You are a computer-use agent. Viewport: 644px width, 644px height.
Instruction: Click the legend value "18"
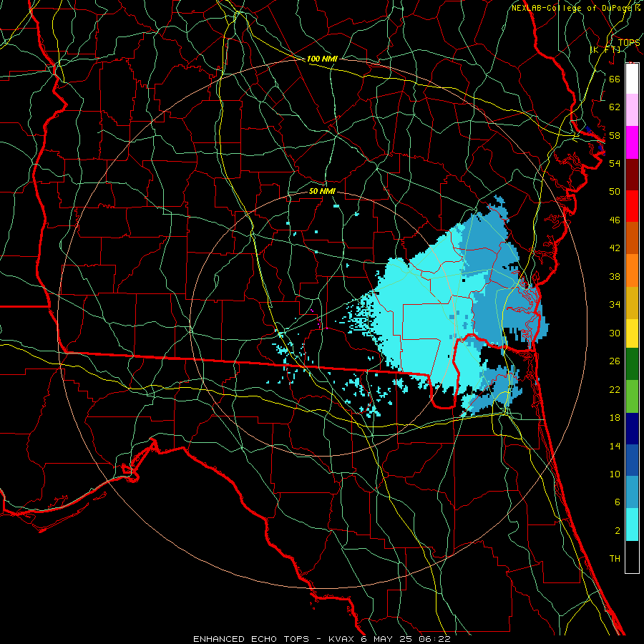pos(615,418)
